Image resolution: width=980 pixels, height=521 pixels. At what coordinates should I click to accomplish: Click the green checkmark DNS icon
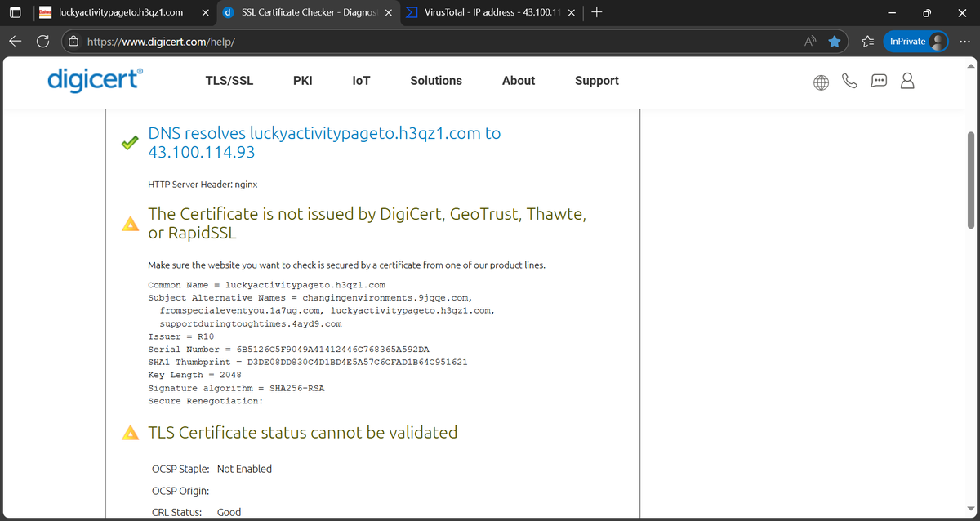point(130,143)
